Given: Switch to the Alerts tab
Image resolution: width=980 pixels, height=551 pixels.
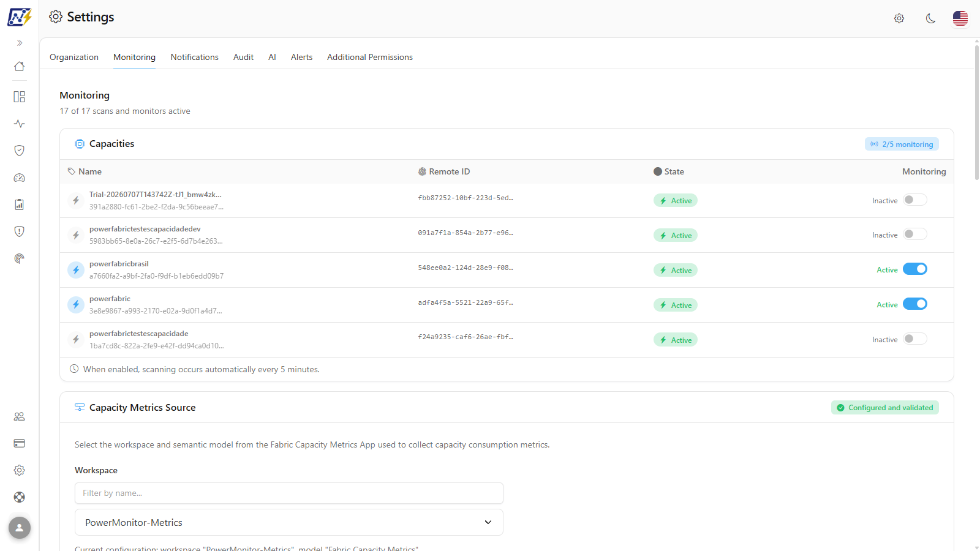Looking at the screenshot, I should [x=301, y=57].
